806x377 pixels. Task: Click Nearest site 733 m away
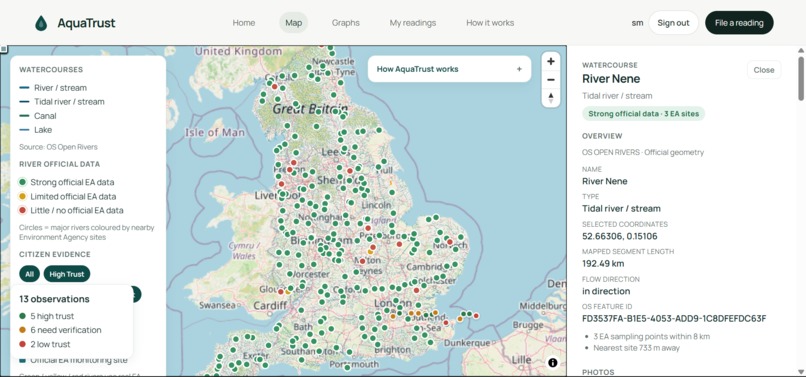636,348
